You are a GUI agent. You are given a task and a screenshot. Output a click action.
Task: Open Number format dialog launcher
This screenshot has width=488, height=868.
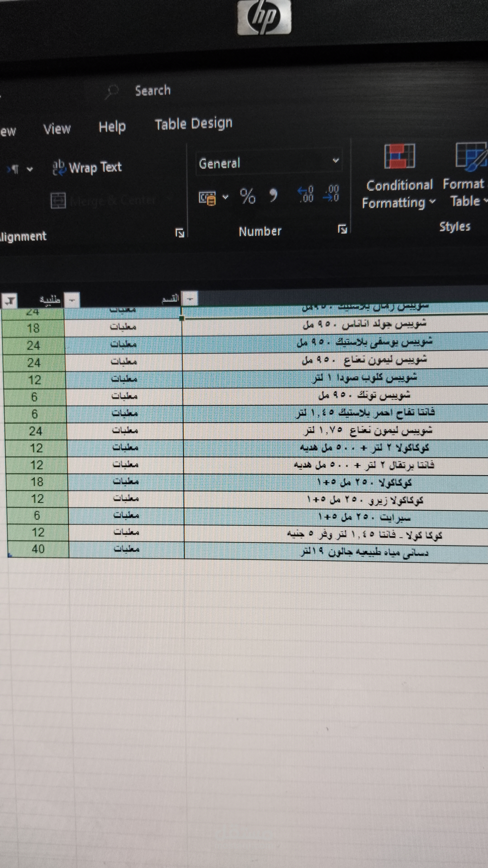(x=342, y=229)
